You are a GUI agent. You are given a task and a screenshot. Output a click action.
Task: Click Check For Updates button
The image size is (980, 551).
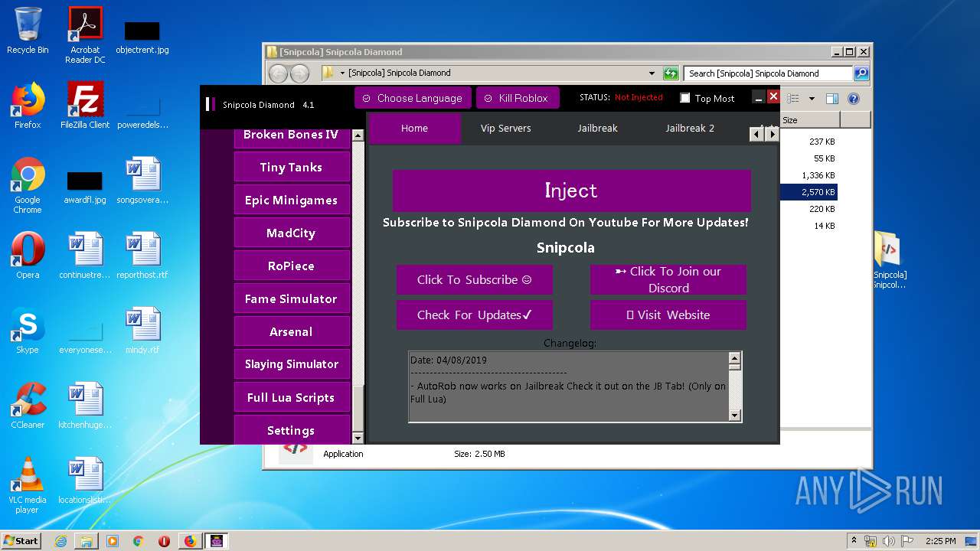tap(474, 315)
